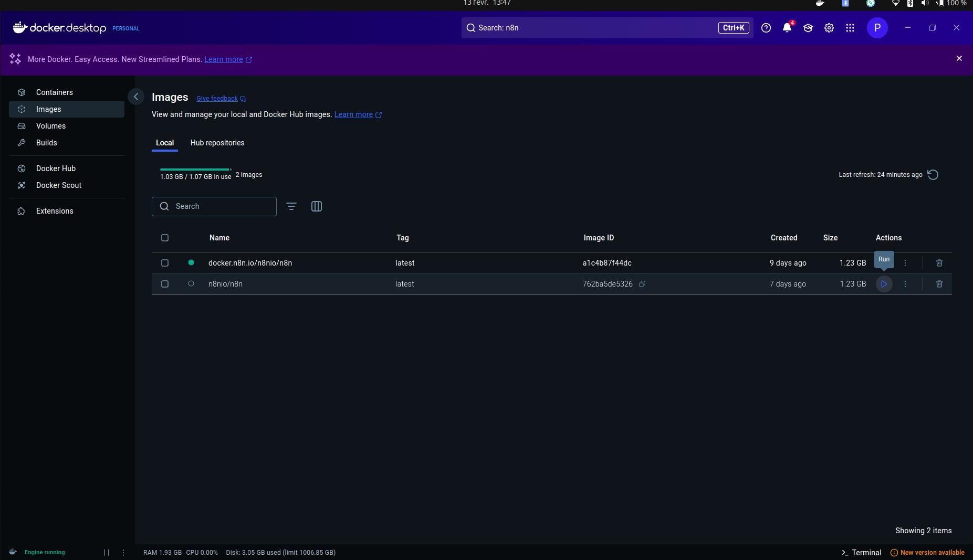Open the apps grid menu
Screen dimensions: 973x560
coord(850,28)
